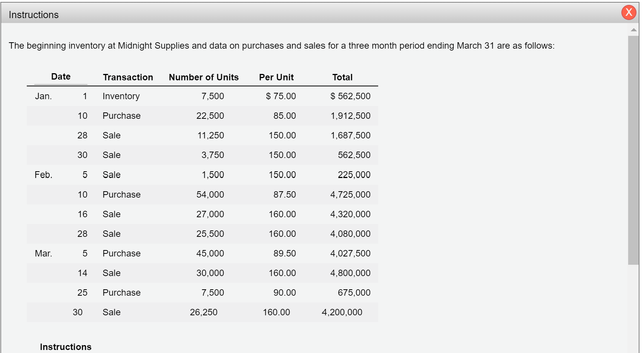Click the Total column header
The width and height of the screenshot is (644, 353).
click(342, 77)
